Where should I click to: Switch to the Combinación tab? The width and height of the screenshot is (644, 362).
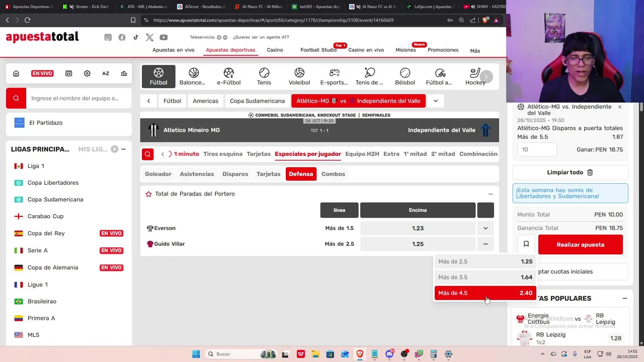pos(478,154)
